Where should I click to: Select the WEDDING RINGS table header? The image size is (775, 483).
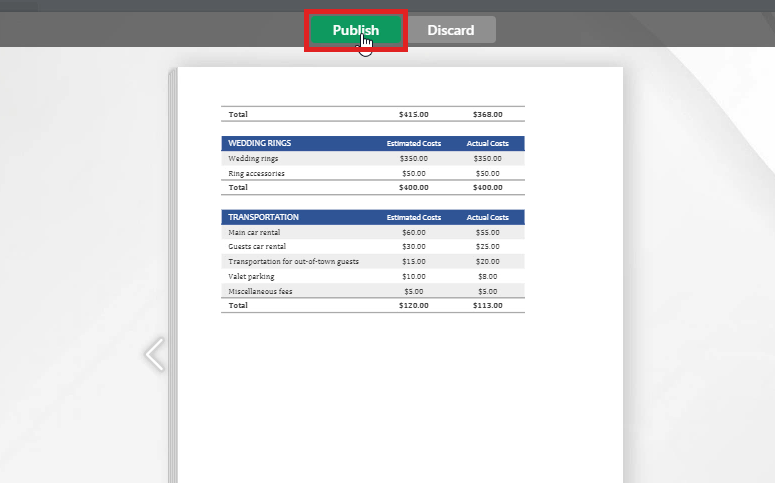click(x=263, y=143)
